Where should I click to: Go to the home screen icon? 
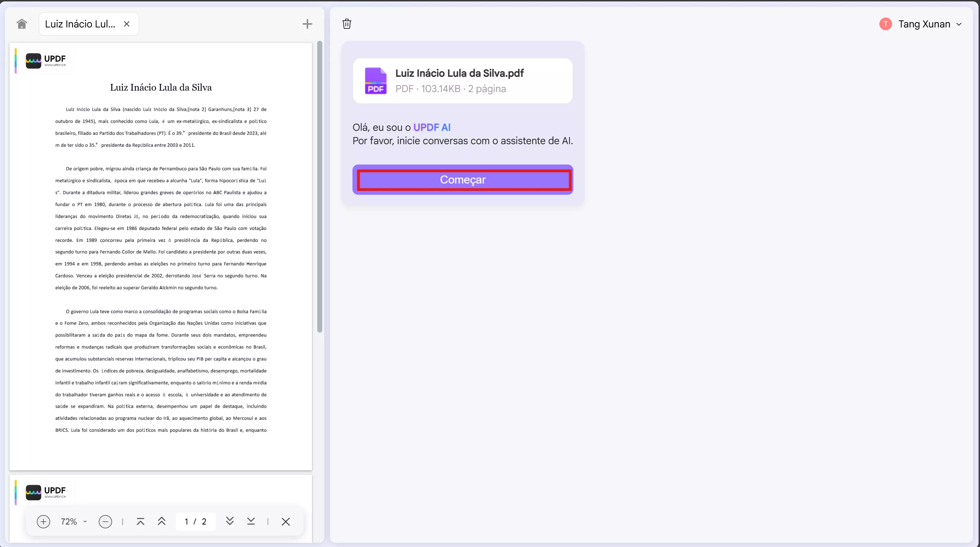pos(22,24)
